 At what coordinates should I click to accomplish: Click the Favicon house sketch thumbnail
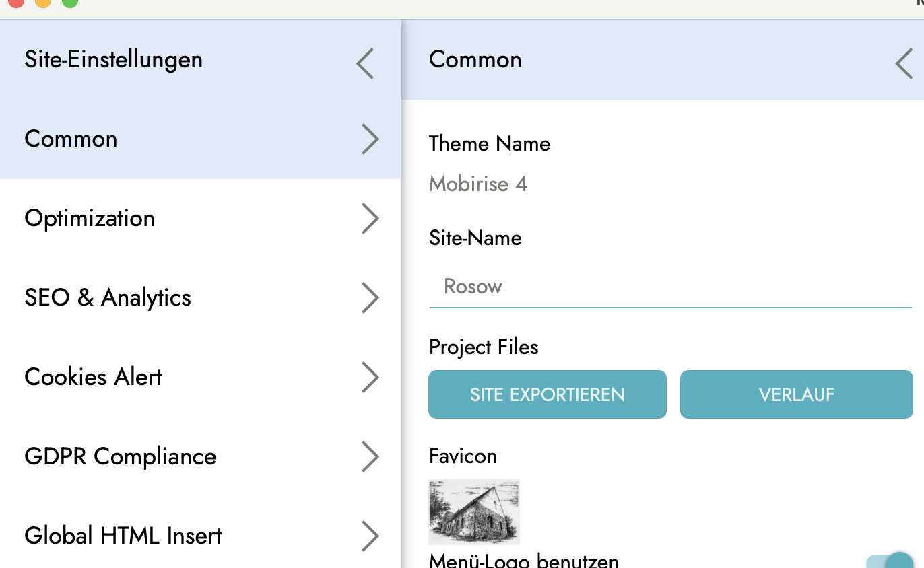click(x=474, y=511)
